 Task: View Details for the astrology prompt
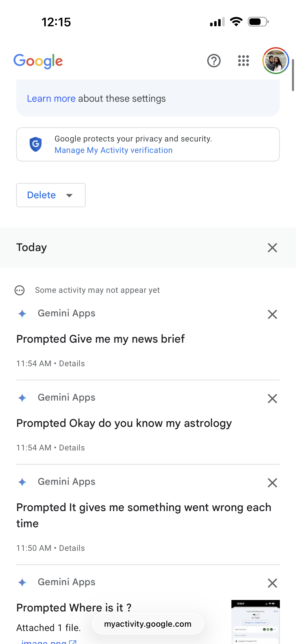72,448
